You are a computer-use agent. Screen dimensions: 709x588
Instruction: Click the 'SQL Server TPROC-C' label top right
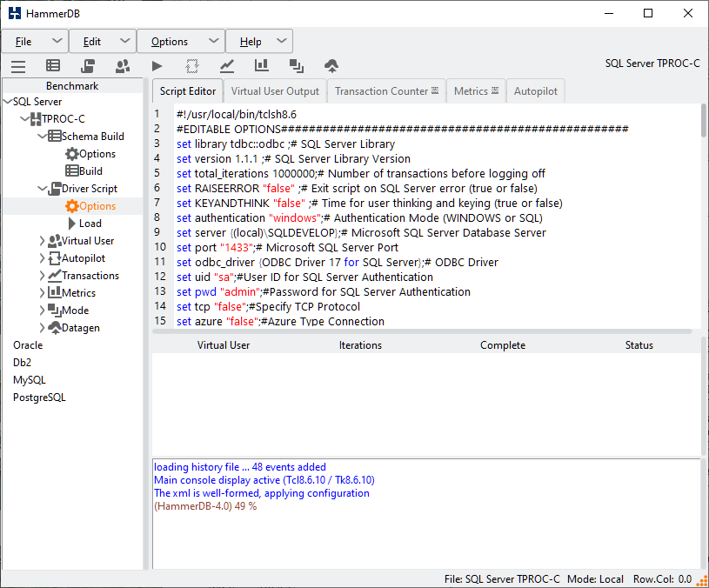(652, 63)
